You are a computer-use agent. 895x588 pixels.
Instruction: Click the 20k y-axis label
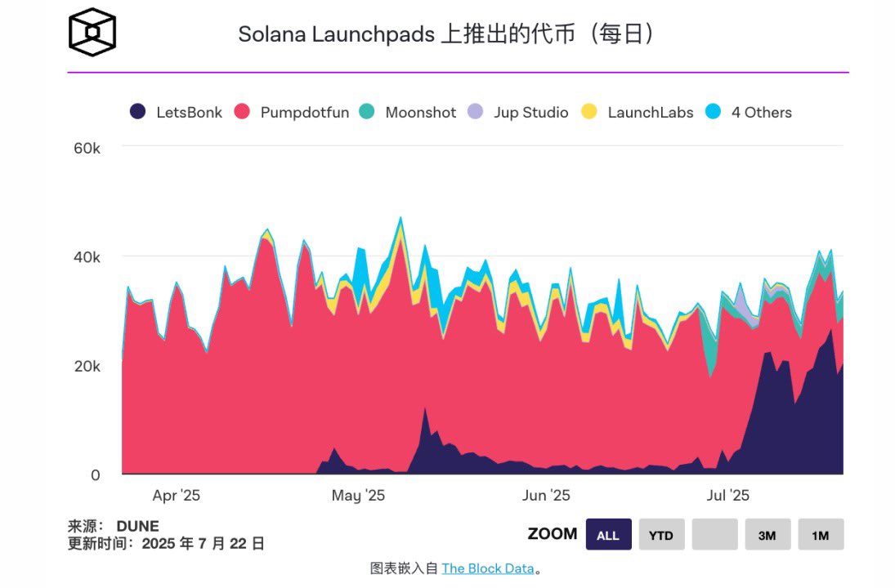click(x=87, y=366)
